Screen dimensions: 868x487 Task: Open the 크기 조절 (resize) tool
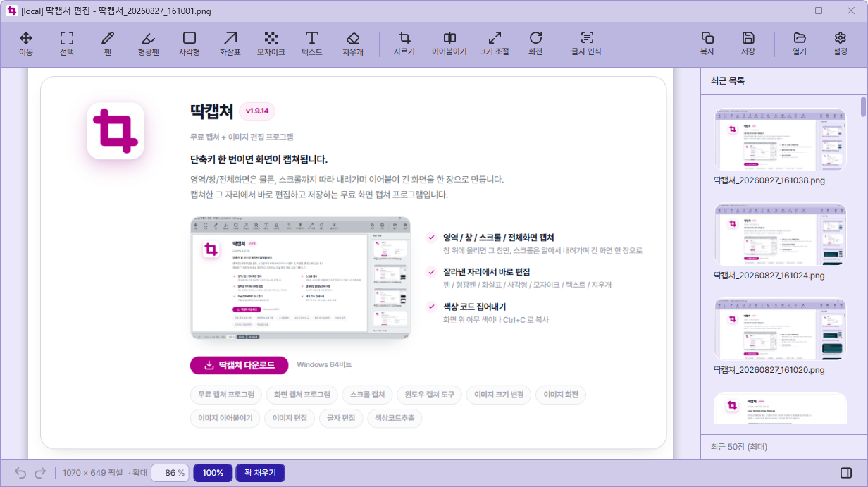494,43
